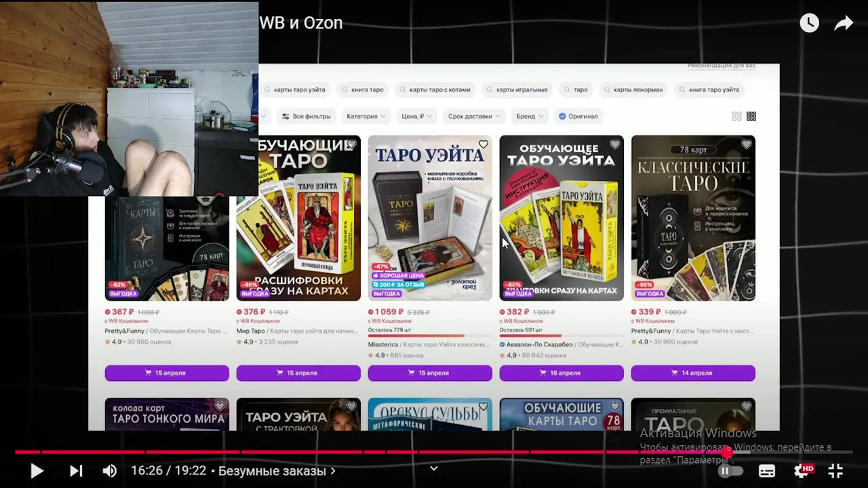Expand the 'Цена, ₽' filter dropdown

416,117
